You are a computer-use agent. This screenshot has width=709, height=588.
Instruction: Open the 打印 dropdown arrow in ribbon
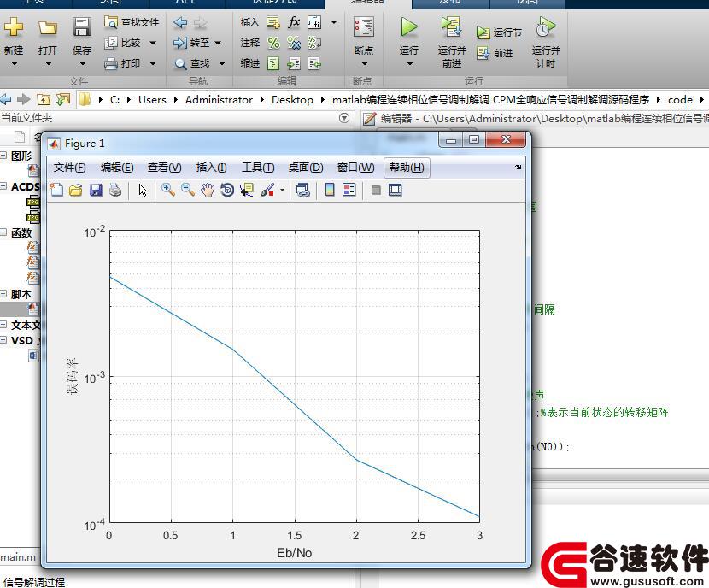153,63
